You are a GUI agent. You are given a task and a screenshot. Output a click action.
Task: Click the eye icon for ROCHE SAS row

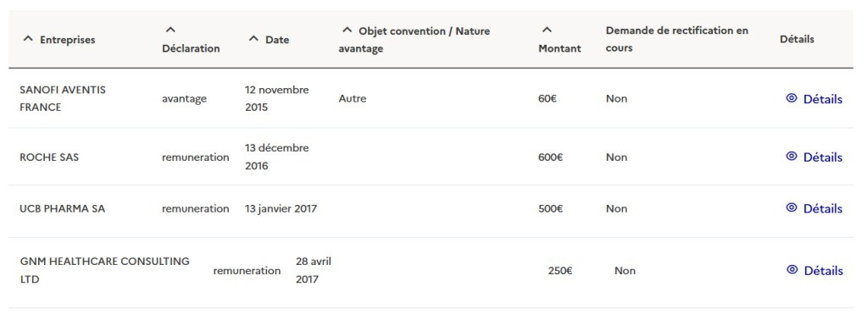coord(792,157)
